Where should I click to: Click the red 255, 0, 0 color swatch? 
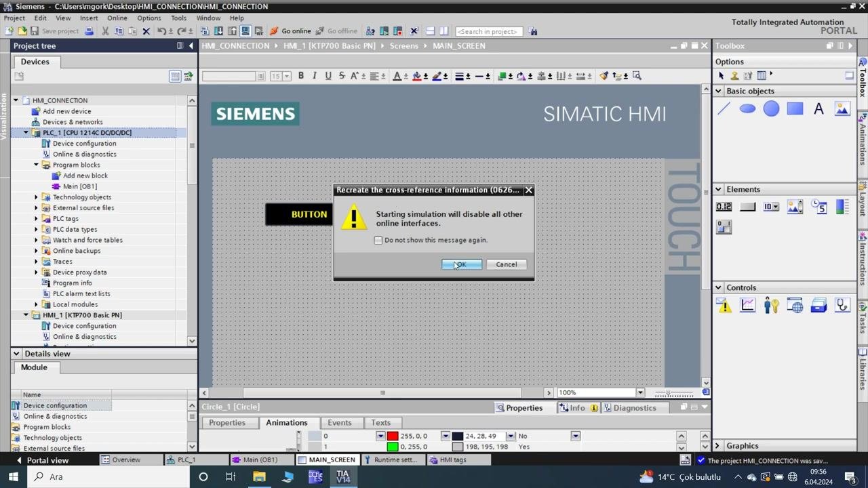pyautogui.click(x=393, y=436)
